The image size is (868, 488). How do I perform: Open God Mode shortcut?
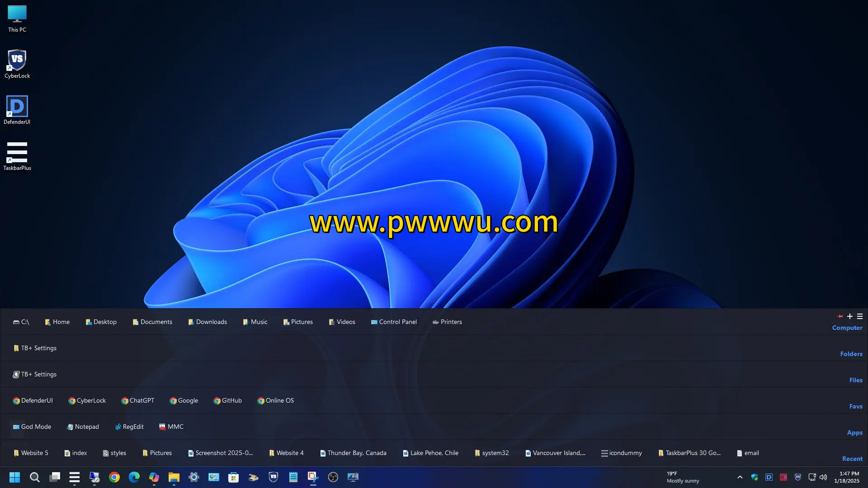coord(32,427)
